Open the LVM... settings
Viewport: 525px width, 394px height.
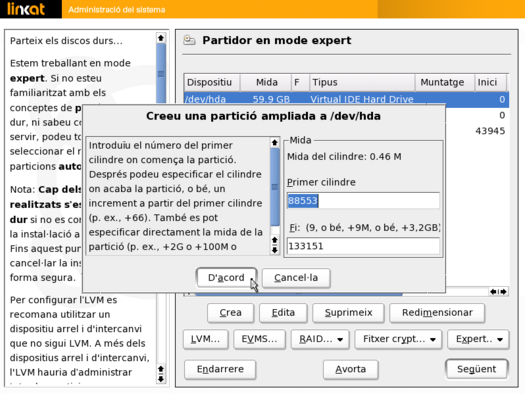(206, 339)
